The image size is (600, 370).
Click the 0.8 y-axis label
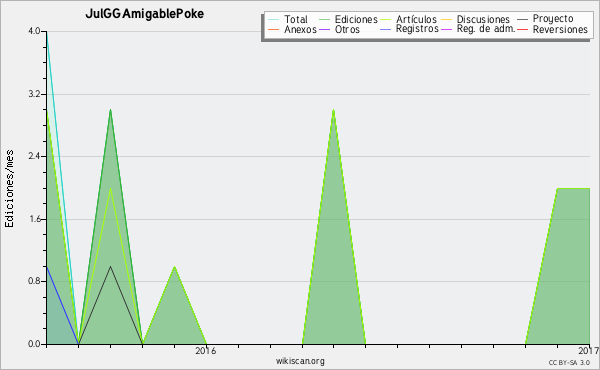tap(34, 281)
